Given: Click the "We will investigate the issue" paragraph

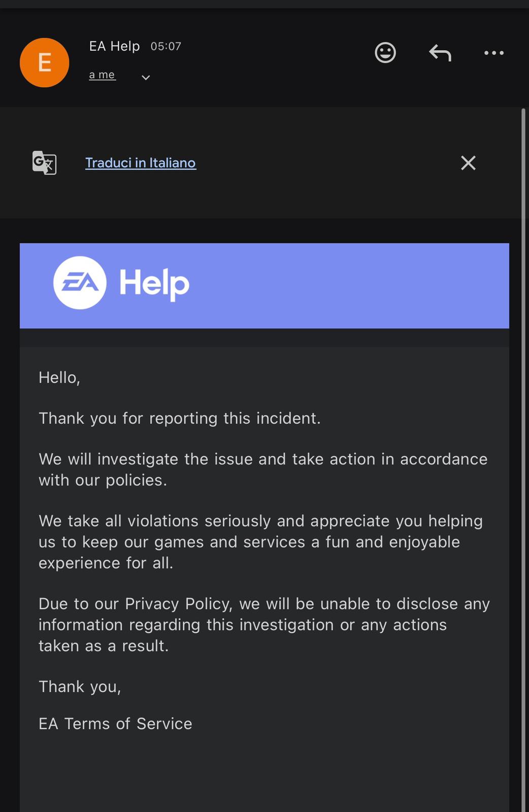Looking at the screenshot, I should (x=263, y=469).
